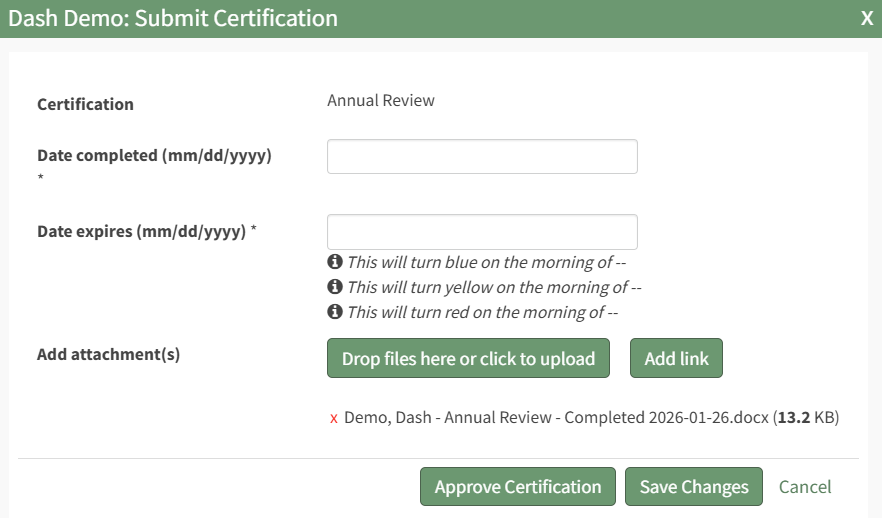Viewport: 882px width, 518px height.
Task: Remove the attached docx with red x
Action: coord(334,418)
